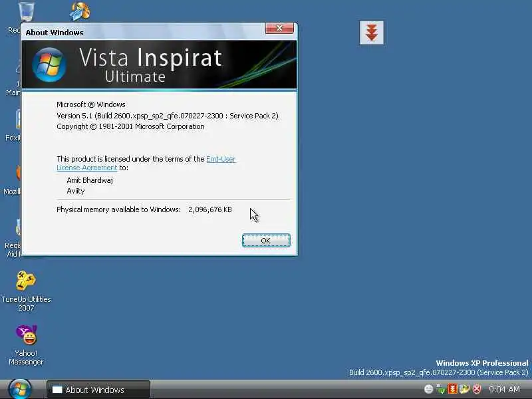The width and height of the screenshot is (532, 399).
Task: Click Windows XP Professional desktop watermark text
Action: (x=481, y=363)
